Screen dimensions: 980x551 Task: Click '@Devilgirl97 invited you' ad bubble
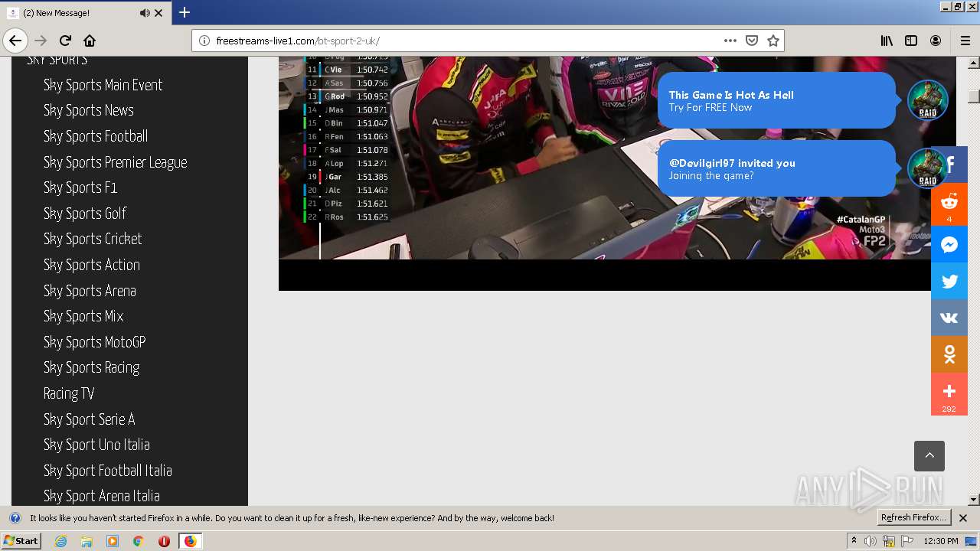click(x=776, y=168)
